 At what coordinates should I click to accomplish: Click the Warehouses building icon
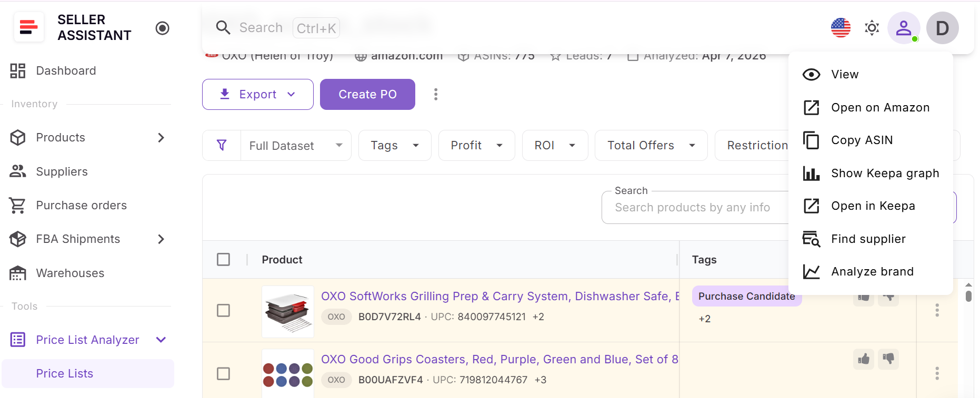coord(18,273)
